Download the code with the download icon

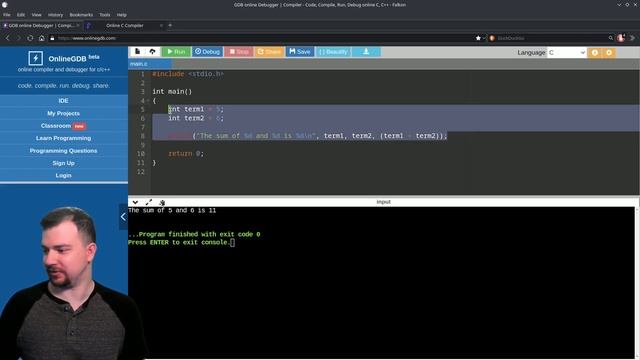(x=366, y=52)
